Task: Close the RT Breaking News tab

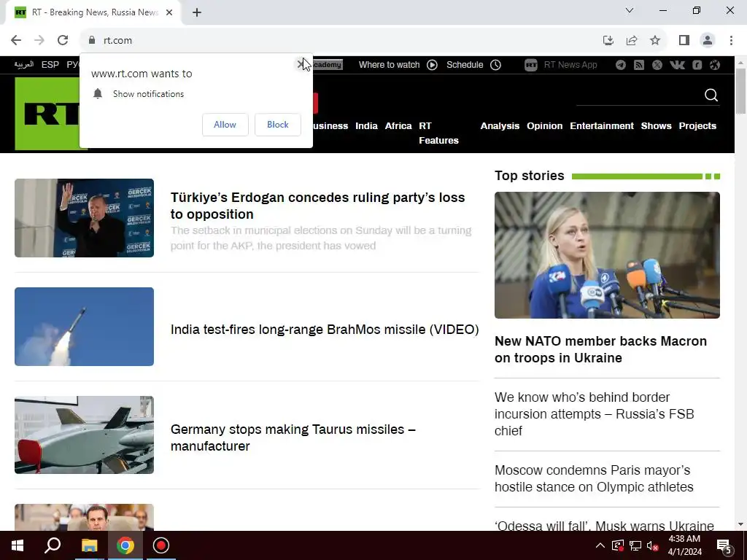Action: point(169,12)
